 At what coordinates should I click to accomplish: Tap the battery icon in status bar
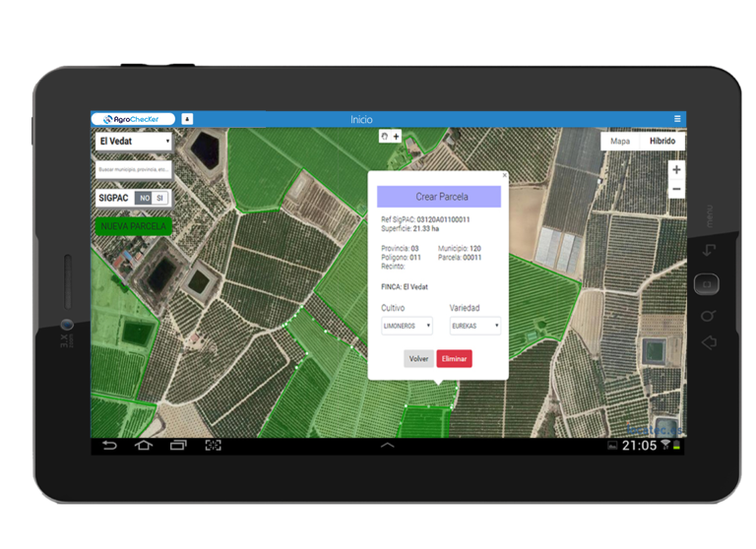[x=676, y=446]
